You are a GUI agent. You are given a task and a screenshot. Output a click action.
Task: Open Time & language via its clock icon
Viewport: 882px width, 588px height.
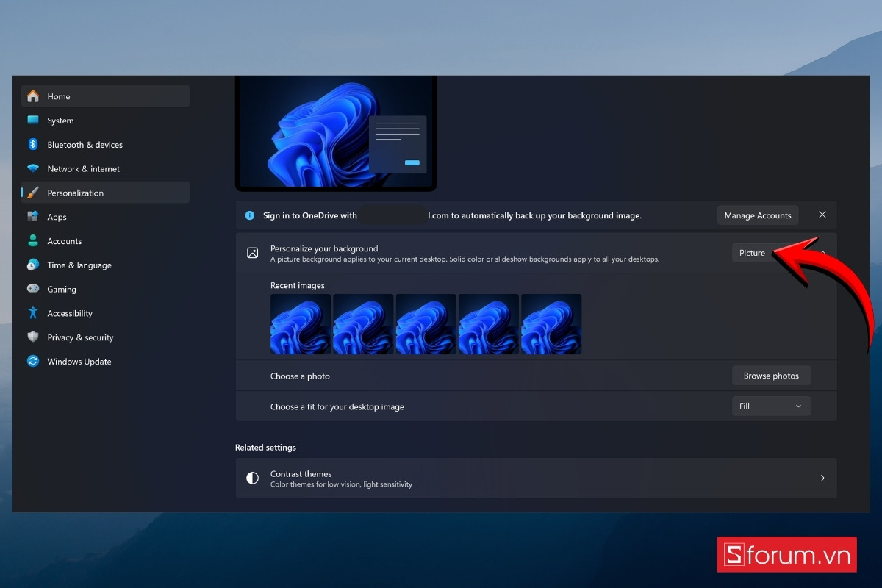coord(32,265)
